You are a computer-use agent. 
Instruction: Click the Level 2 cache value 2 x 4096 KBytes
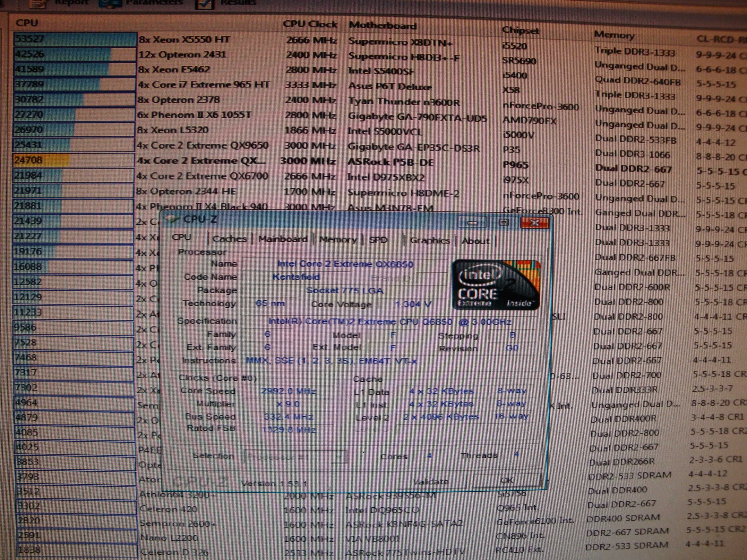(441, 417)
